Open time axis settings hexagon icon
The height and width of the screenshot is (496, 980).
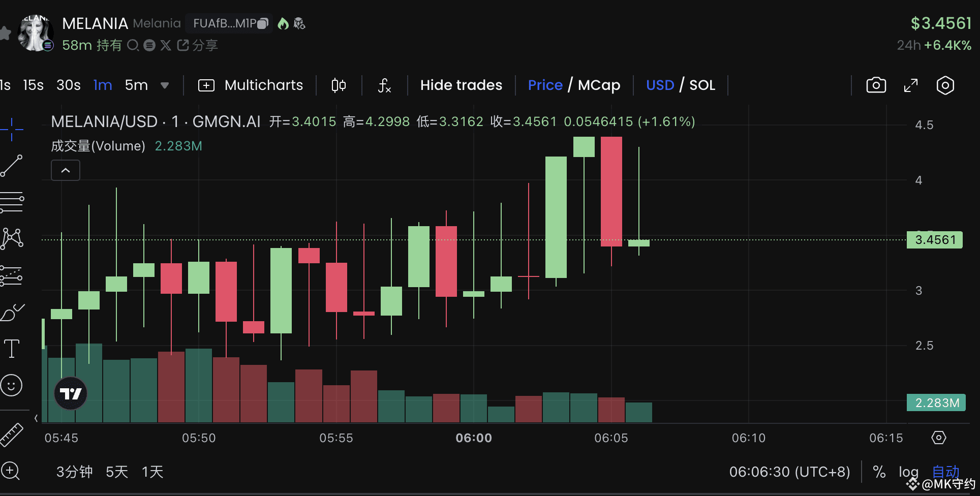(938, 438)
